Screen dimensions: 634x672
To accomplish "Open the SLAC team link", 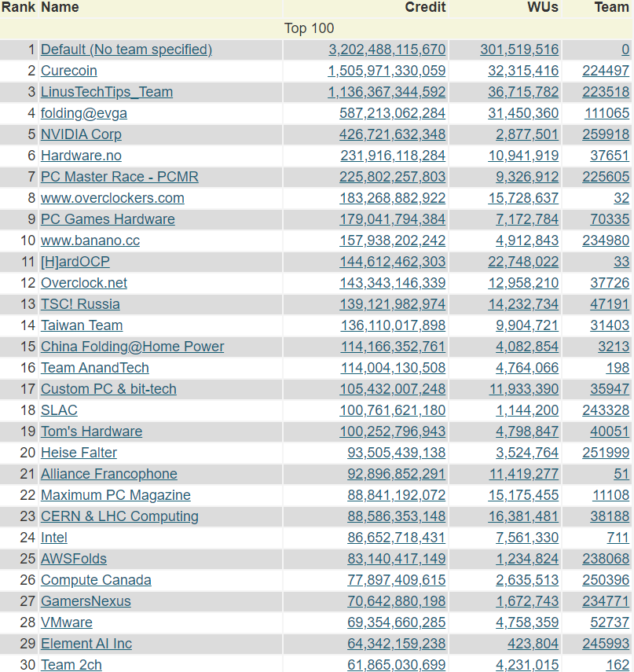I will click(59, 410).
